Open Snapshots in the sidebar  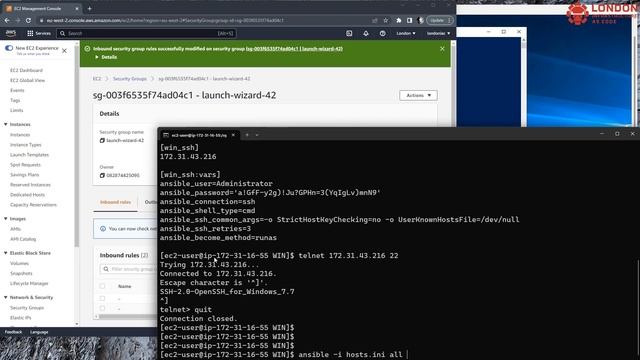click(x=21, y=273)
